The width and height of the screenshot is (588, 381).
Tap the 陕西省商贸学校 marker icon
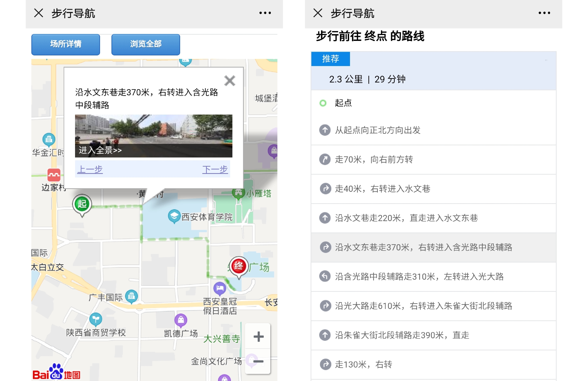pyautogui.click(x=95, y=320)
